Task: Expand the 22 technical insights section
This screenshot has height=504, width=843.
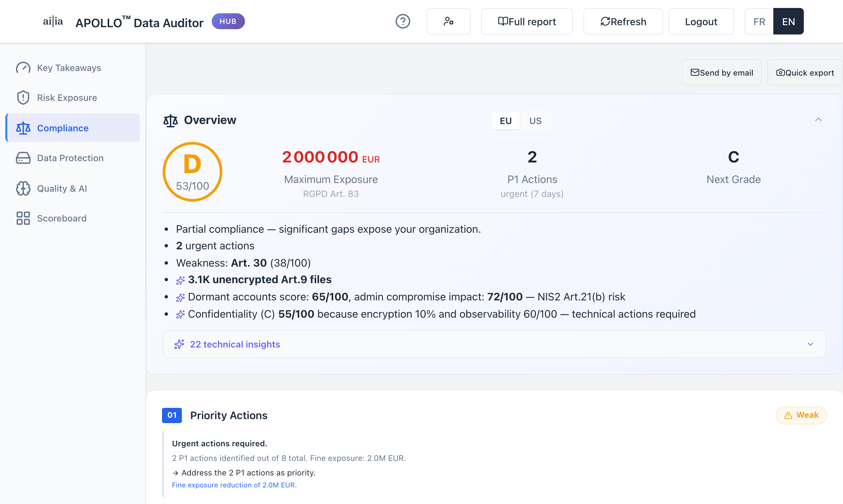Action: point(494,344)
